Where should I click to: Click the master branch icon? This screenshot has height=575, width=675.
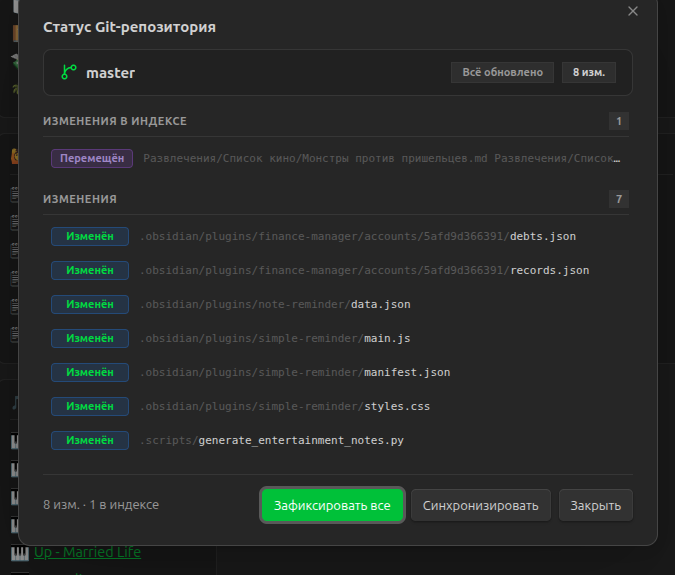pyautogui.click(x=68, y=72)
